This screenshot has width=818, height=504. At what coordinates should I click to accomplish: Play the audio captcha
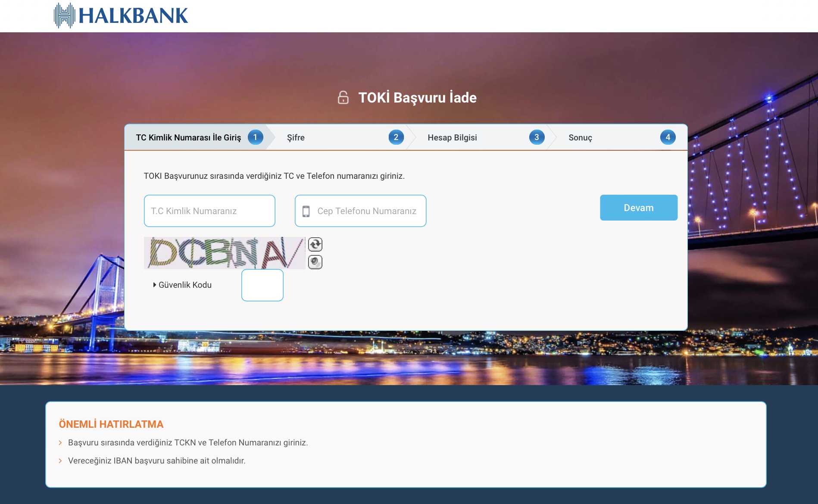click(x=315, y=262)
